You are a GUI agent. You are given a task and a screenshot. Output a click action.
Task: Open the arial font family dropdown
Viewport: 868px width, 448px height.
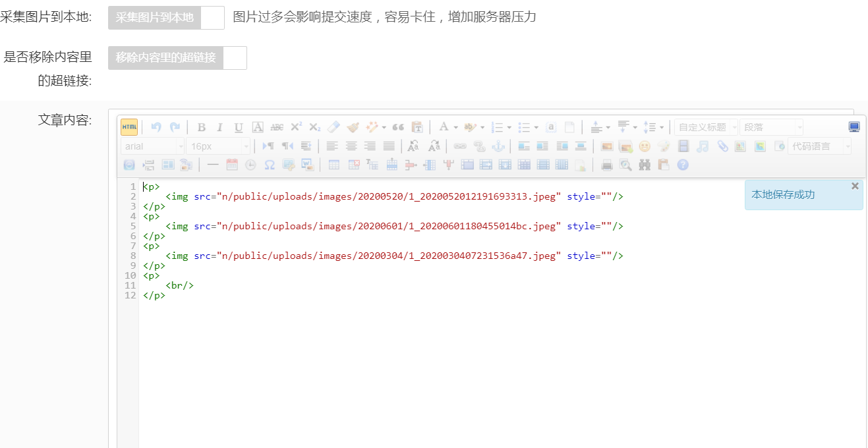pyautogui.click(x=152, y=146)
